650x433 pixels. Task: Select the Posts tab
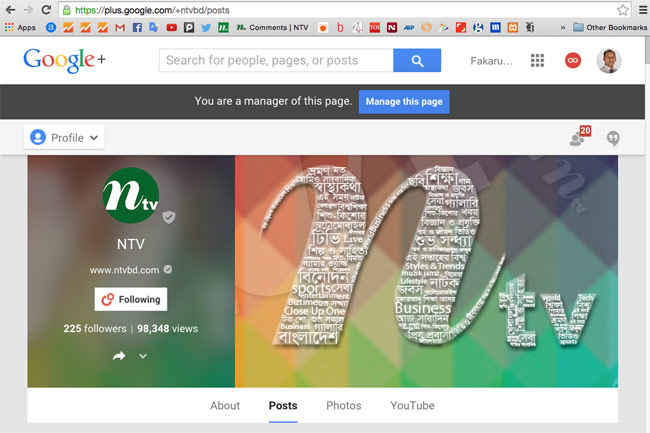(283, 406)
